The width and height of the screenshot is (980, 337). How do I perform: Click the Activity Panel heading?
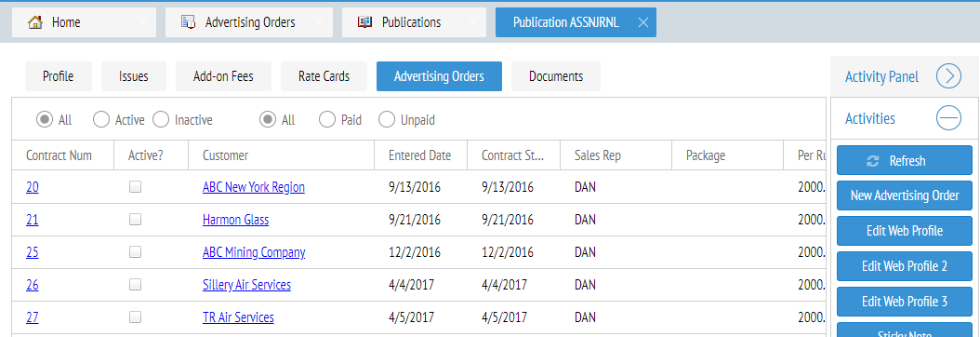pos(881,77)
